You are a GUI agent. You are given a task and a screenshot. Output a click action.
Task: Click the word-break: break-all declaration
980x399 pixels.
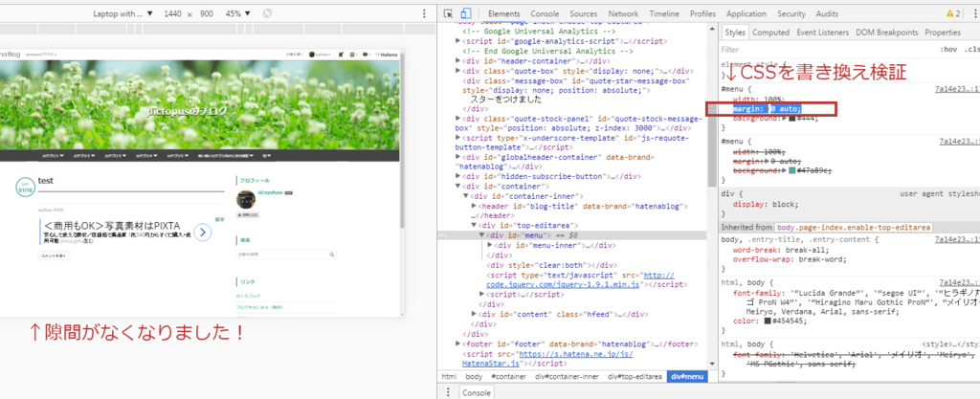point(780,250)
